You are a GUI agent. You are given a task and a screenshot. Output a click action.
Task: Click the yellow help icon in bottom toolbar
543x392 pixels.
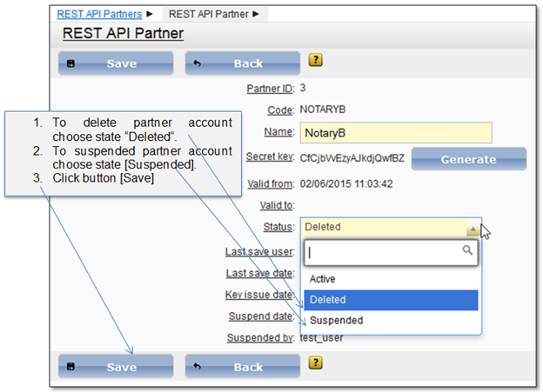coord(316,363)
